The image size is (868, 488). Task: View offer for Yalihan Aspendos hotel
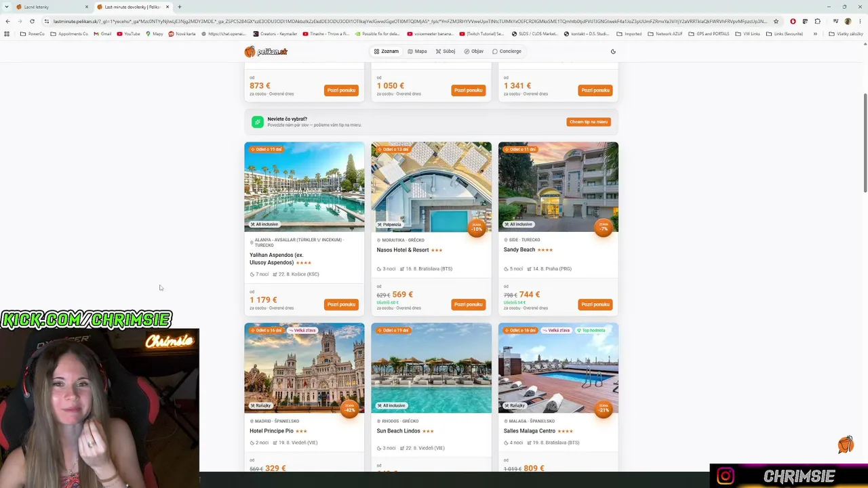pyautogui.click(x=341, y=304)
